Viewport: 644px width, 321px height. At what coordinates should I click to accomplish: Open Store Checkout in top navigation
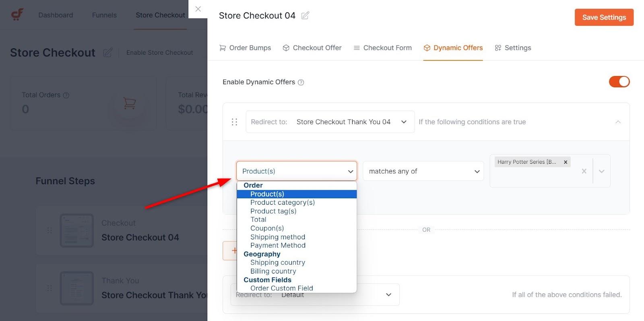[x=160, y=15]
